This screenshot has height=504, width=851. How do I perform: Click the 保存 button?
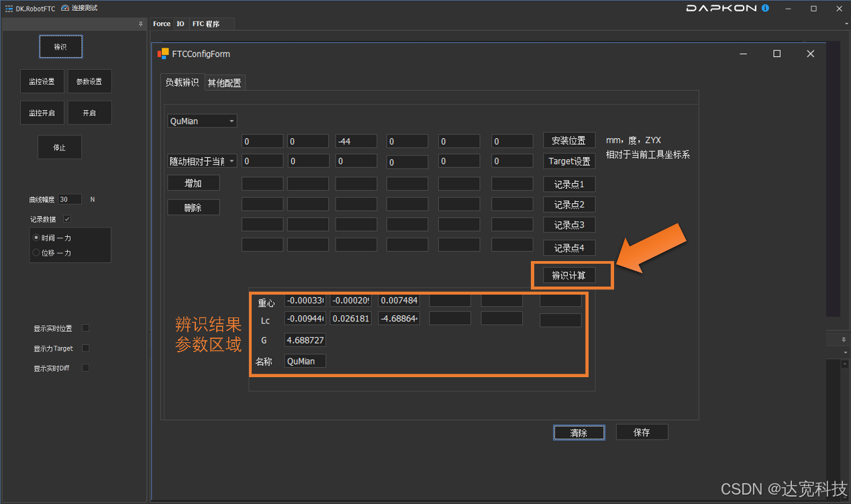click(642, 432)
